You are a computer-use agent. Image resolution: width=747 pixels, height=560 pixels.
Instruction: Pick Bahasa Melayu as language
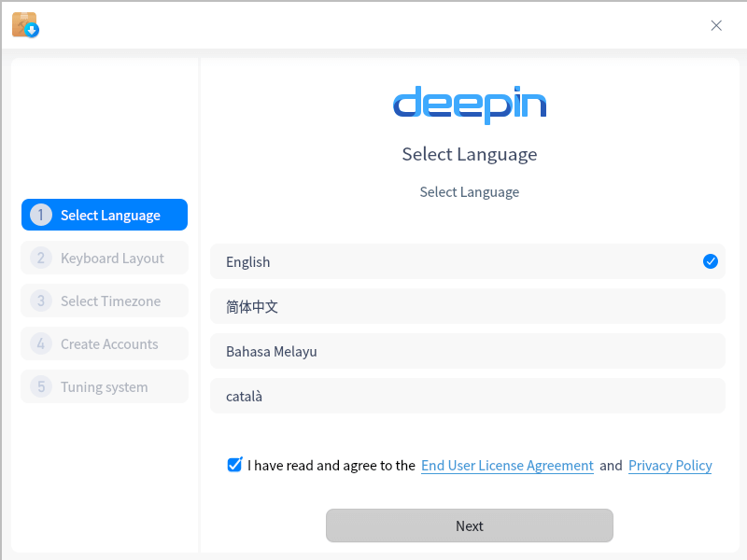coord(468,351)
